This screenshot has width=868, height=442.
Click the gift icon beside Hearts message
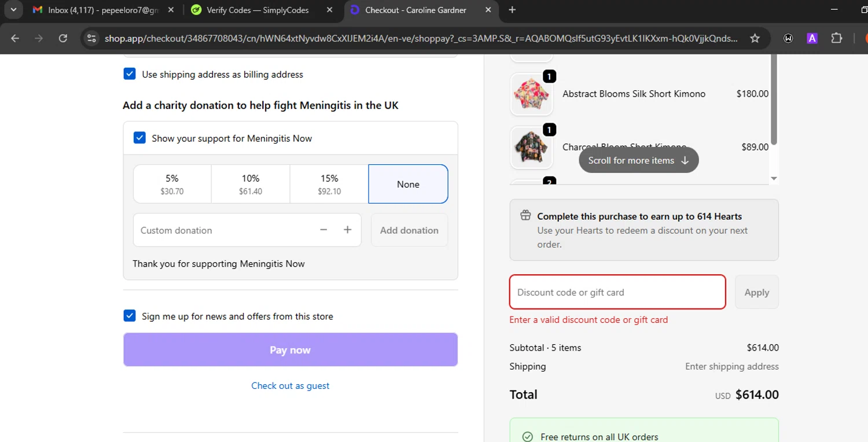525,216
